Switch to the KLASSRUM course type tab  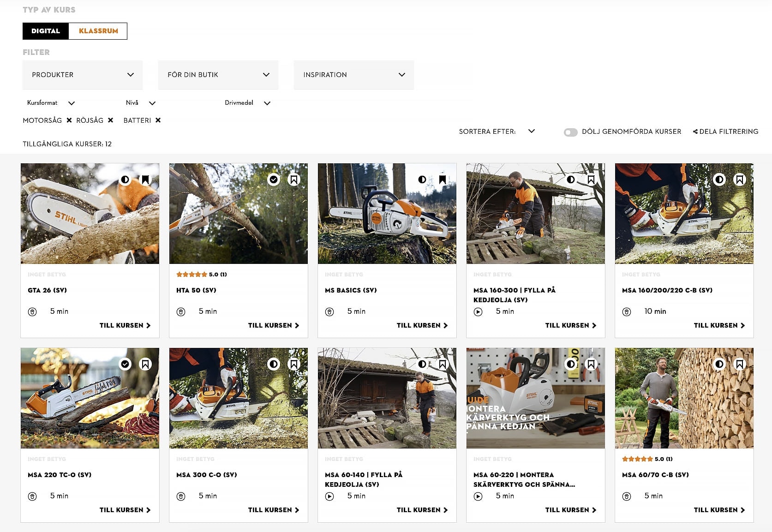(98, 31)
